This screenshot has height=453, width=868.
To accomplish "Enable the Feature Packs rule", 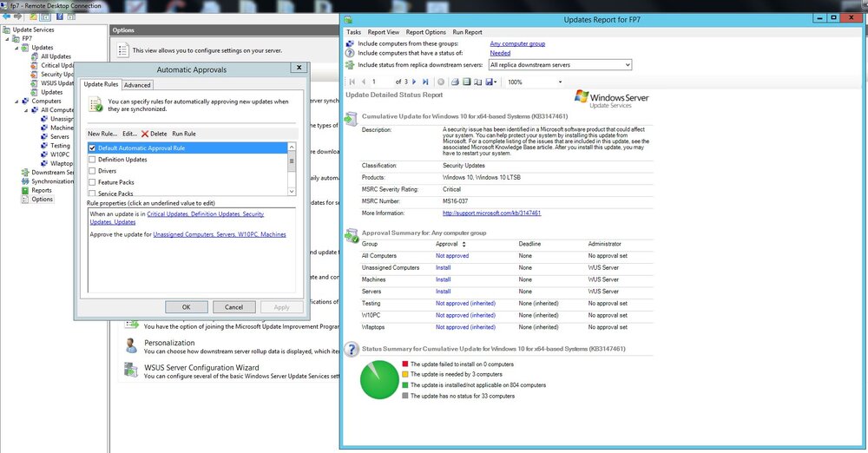I will point(93,182).
